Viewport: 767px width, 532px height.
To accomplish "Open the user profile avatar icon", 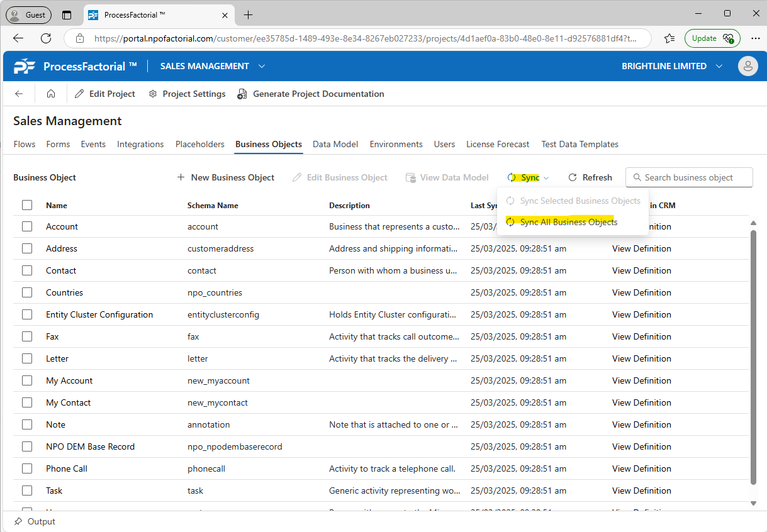I will coord(747,66).
